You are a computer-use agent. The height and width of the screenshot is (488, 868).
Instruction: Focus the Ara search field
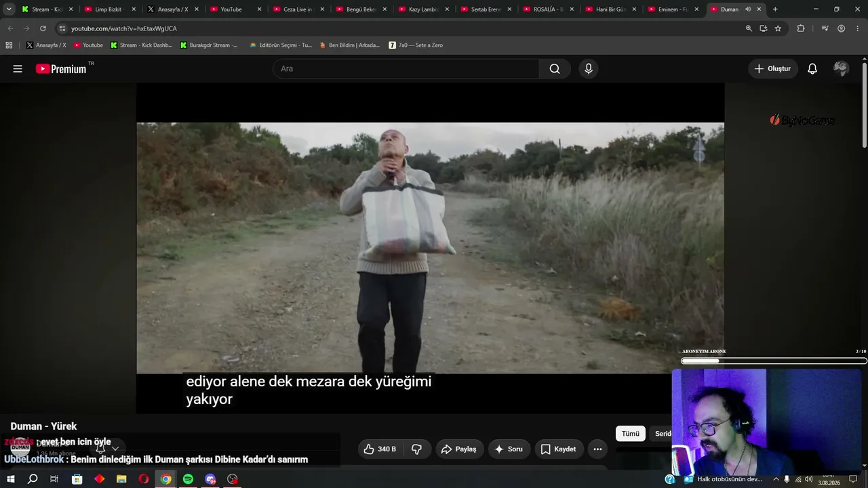coord(406,68)
